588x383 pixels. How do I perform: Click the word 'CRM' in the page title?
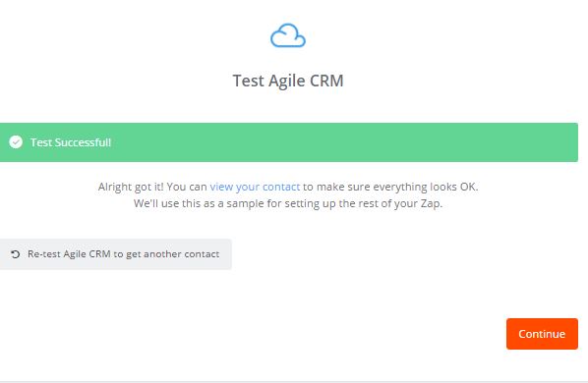click(326, 81)
